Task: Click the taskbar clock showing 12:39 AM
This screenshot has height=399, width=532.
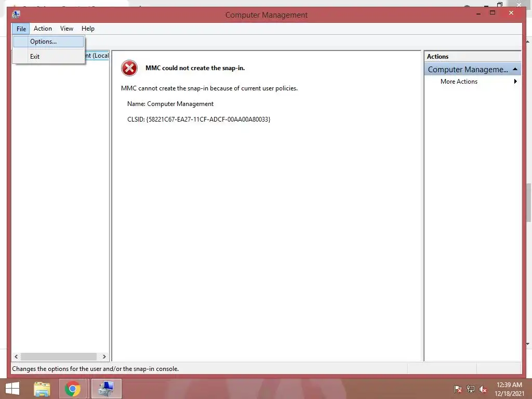Action: (509, 389)
